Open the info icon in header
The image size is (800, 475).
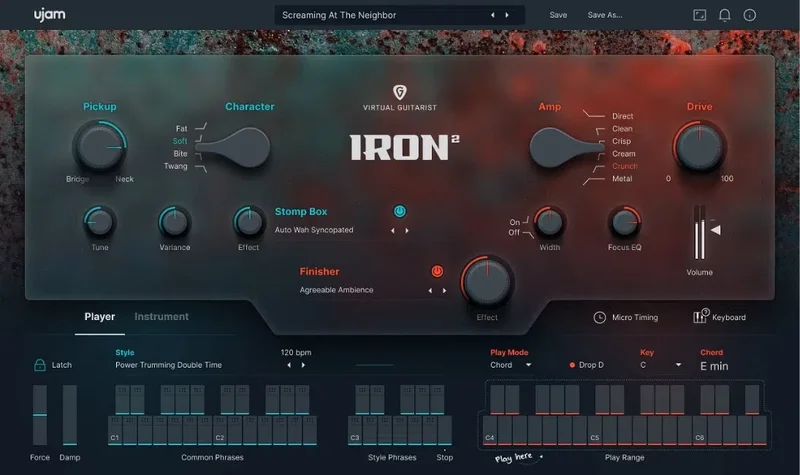749,15
